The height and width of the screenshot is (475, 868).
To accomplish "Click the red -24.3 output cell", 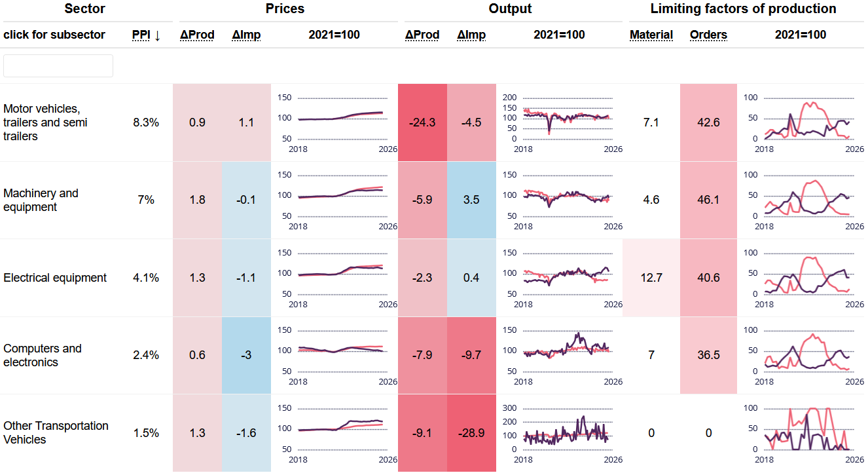I will coord(422,123).
